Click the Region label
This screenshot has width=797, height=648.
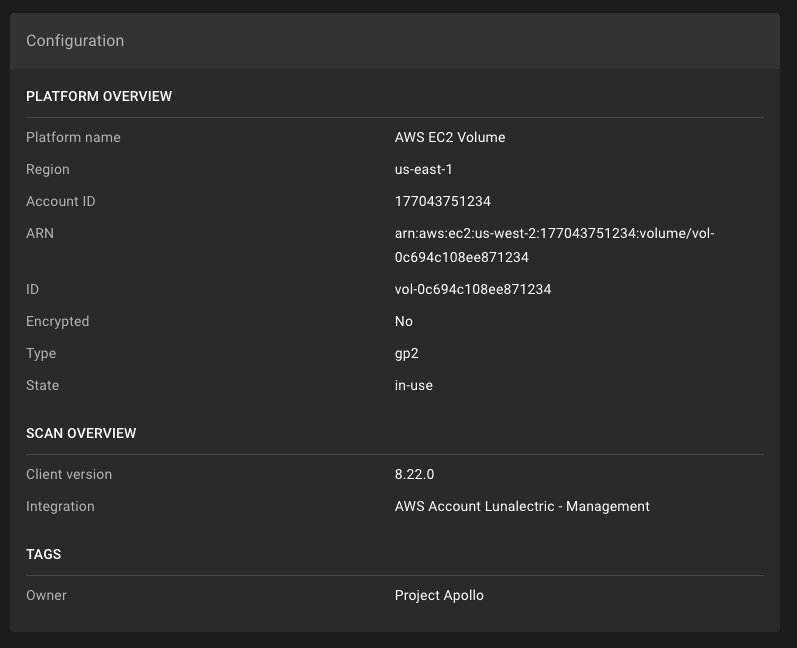pyautogui.click(x=48, y=170)
